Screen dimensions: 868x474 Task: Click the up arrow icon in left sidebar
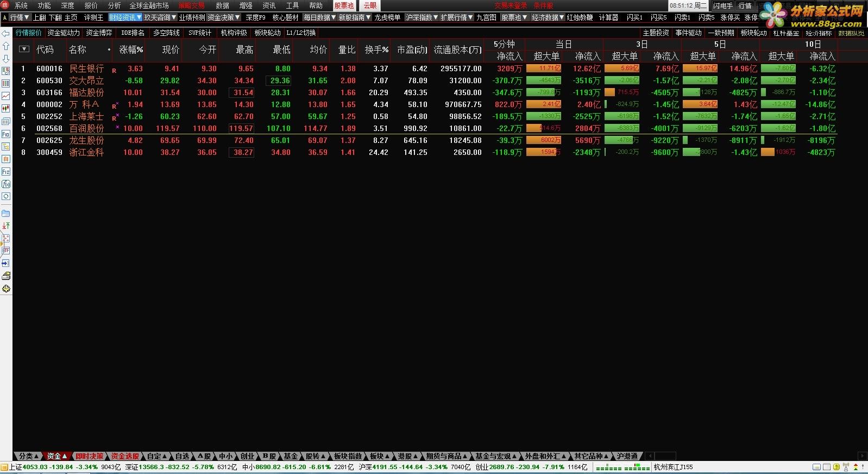coord(6,46)
